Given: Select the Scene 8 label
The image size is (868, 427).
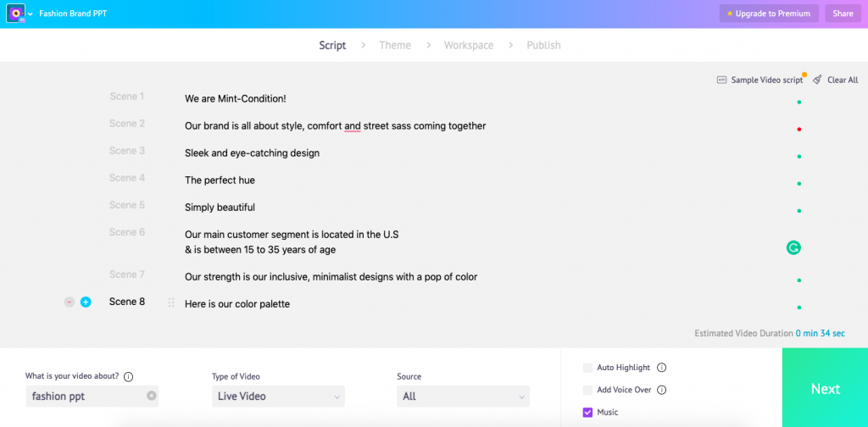Looking at the screenshot, I should tap(127, 302).
